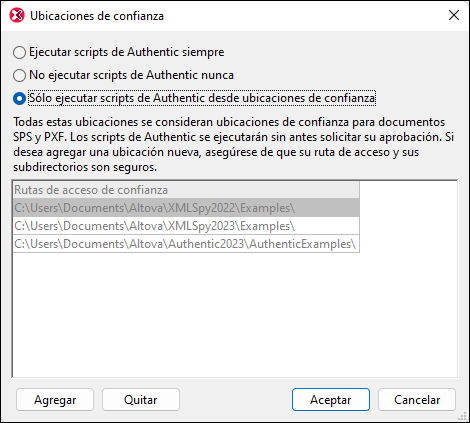The height and width of the screenshot is (423, 470).
Task: Click the focused label Sólo ejecutar scripts desde ubicaciones
Action: coord(202,98)
